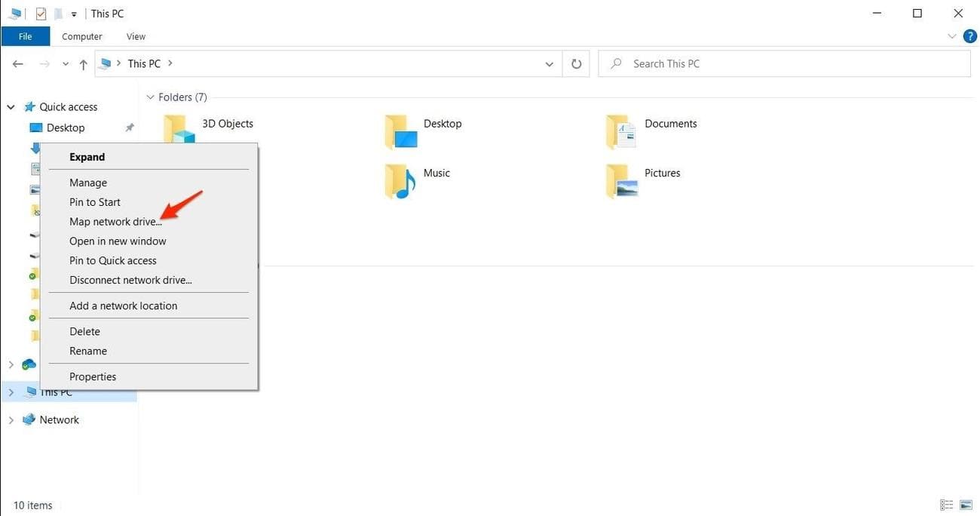Refresh the current folder view
Viewport: 980px width, 516px height.
point(576,63)
